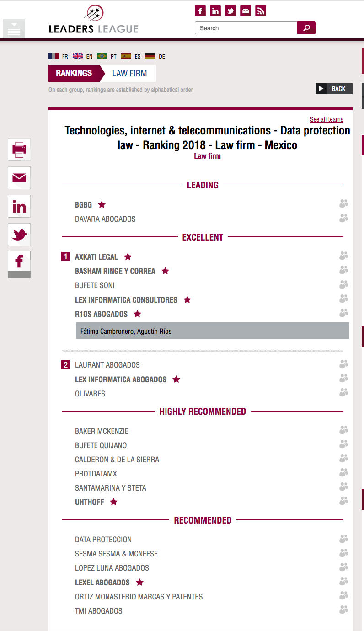Show team icon for Data Proteccion
This screenshot has height=631, width=364.
click(343, 539)
